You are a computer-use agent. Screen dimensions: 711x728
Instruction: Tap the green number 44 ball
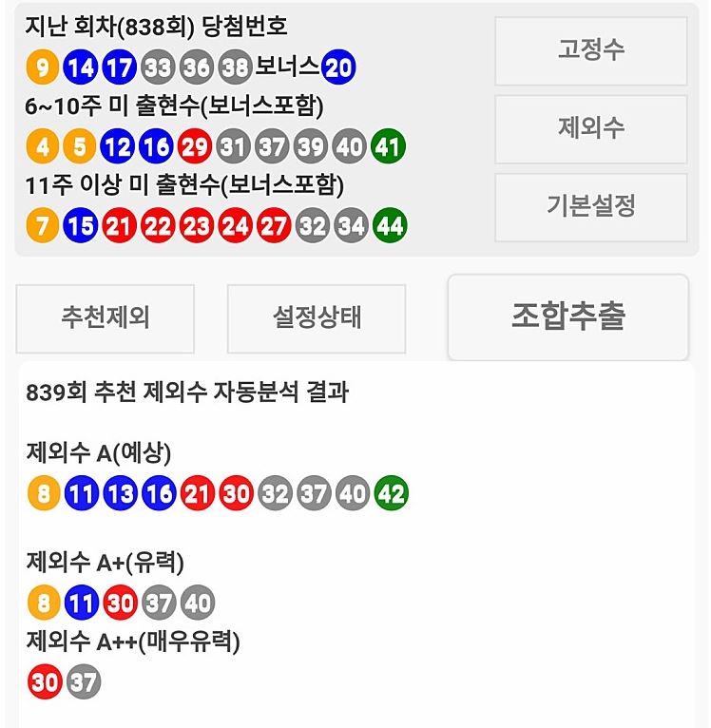coord(389,225)
